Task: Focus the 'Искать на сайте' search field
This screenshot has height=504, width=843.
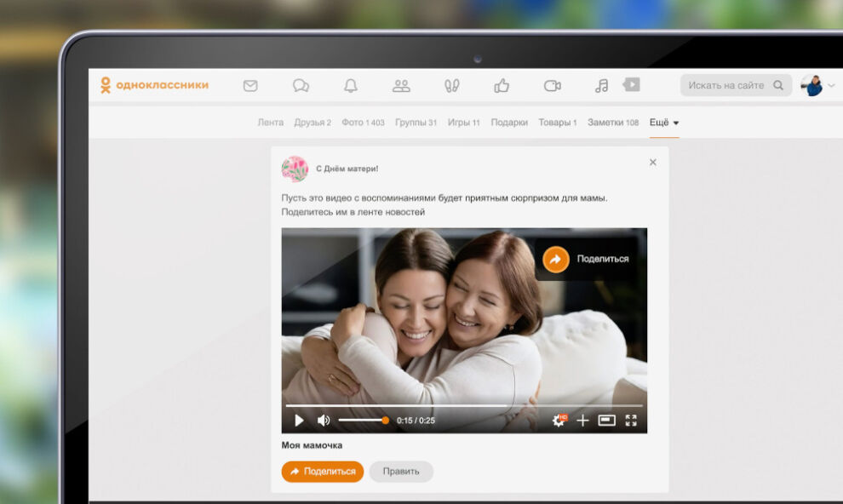Action: (736, 85)
